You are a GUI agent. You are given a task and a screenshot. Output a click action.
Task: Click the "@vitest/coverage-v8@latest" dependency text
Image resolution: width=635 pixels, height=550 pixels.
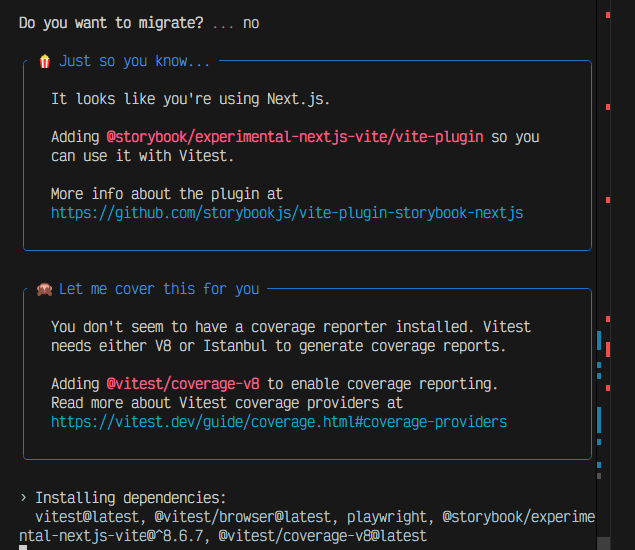tap(322, 536)
